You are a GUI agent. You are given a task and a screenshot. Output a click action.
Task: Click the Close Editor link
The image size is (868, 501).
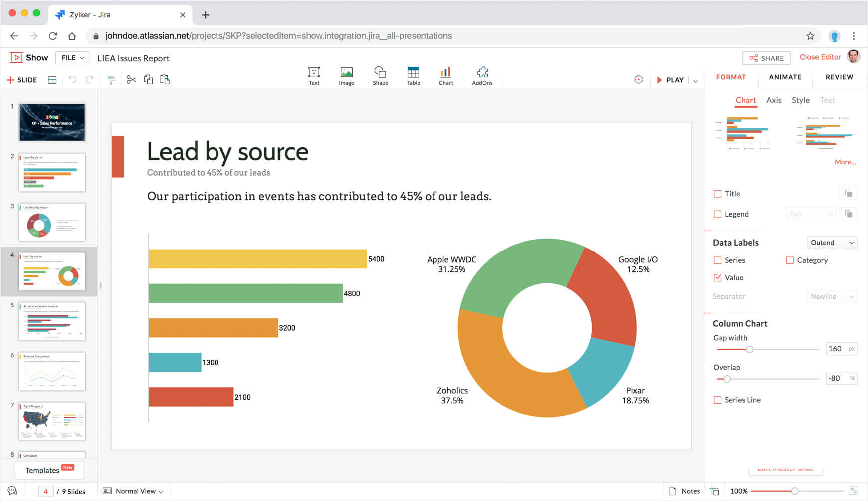(x=820, y=57)
